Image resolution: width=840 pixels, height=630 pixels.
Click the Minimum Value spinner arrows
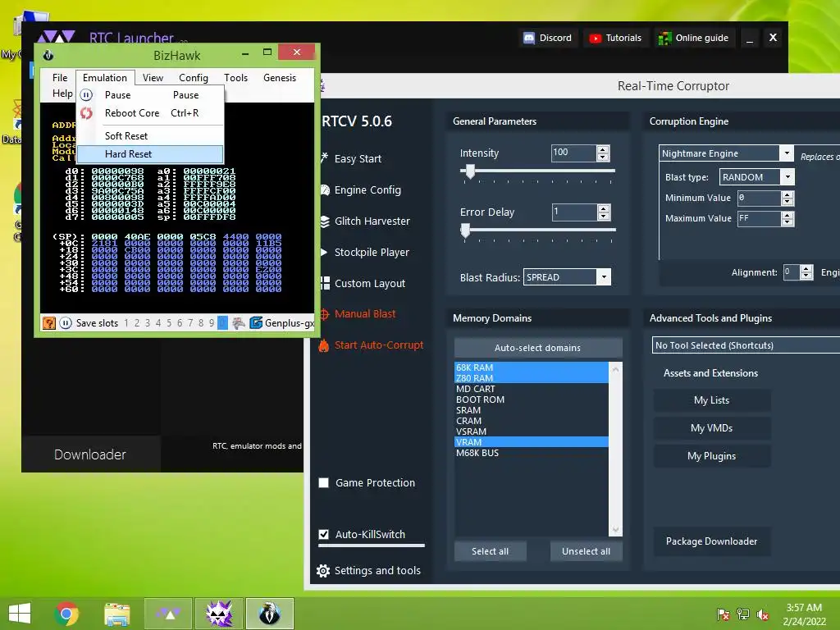coord(787,198)
